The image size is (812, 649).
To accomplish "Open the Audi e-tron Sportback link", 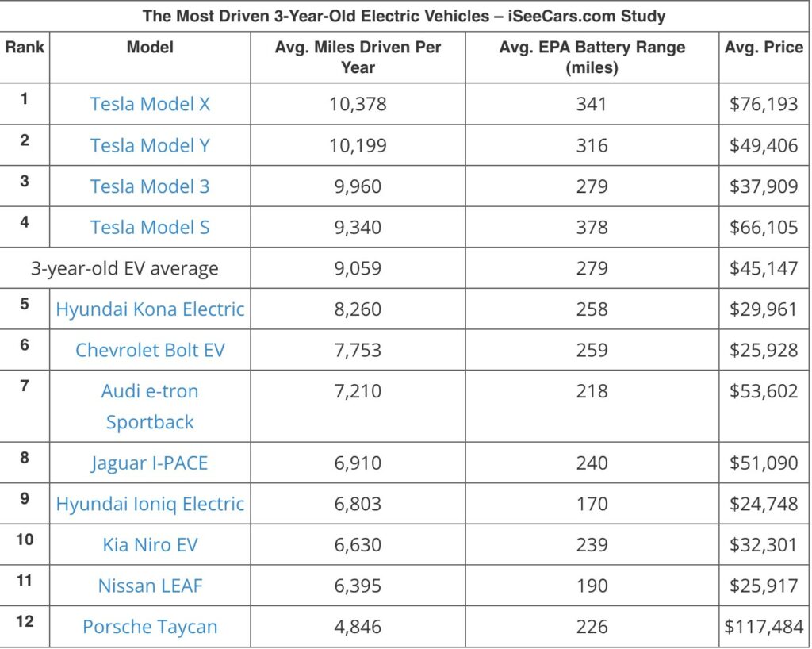I will (x=150, y=406).
